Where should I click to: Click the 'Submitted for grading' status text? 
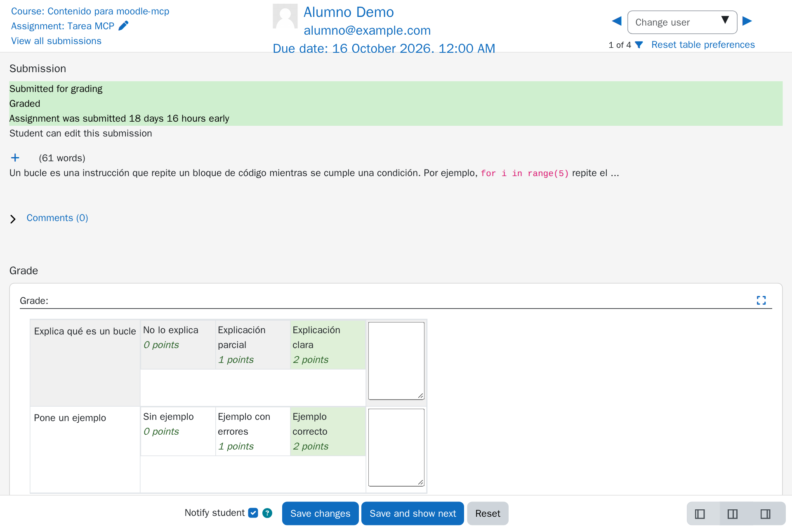pos(56,89)
